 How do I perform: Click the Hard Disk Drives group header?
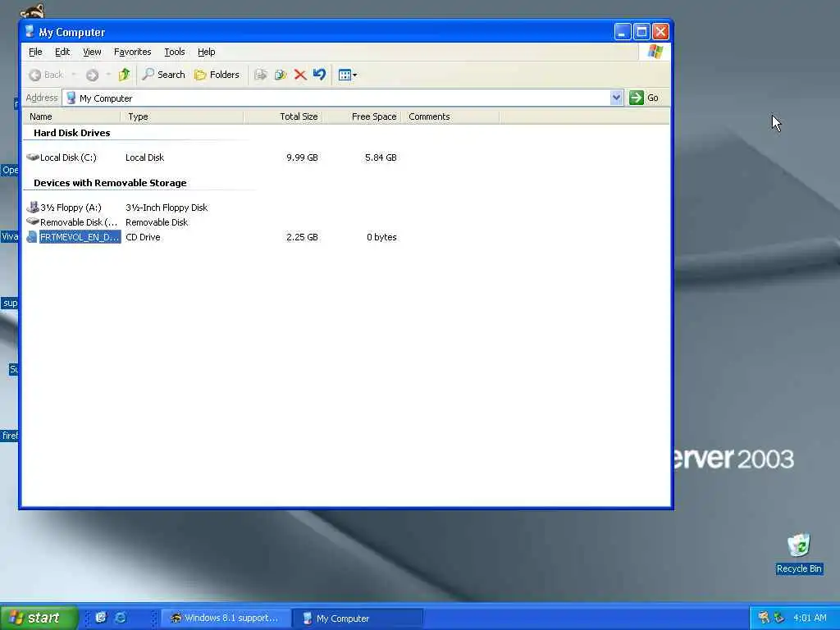(72, 133)
